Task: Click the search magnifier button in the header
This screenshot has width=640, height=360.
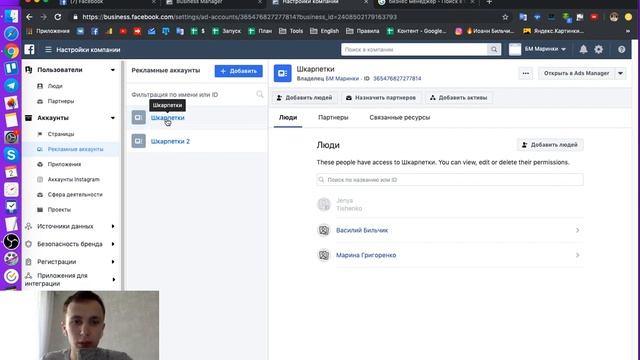Action: point(494,49)
